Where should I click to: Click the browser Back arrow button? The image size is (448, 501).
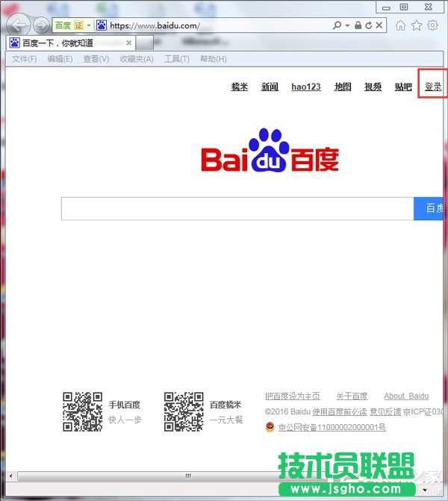pyautogui.click(x=18, y=25)
